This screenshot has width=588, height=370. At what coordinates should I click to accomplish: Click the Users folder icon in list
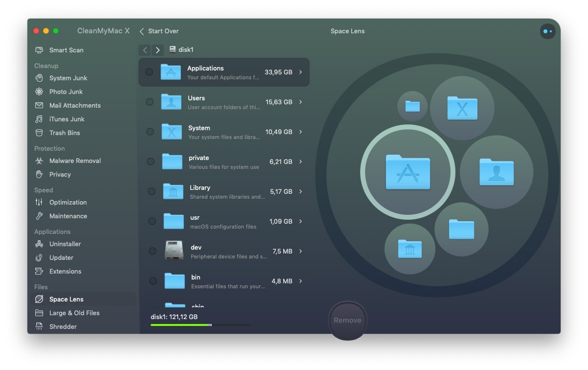(x=171, y=102)
